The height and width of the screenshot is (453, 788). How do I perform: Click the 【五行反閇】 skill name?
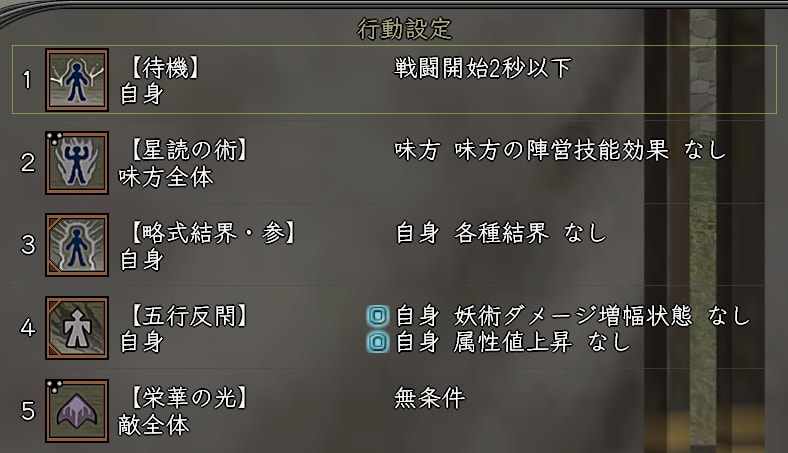click(x=189, y=316)
